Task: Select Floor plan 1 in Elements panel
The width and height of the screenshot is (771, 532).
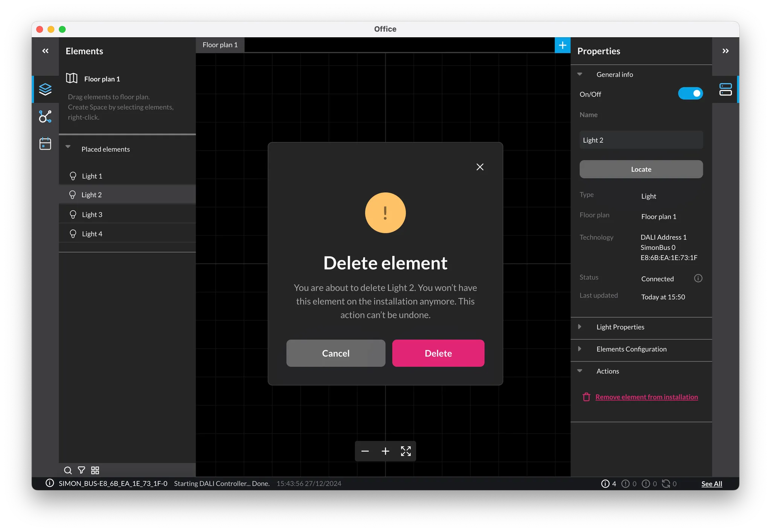Action: coord(102,79)
